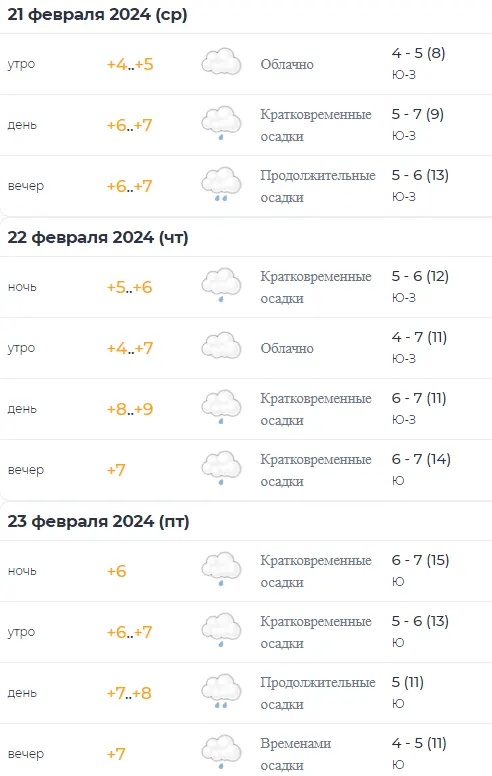Click the cloud icon for 23 February evening
The image size is (492, 776).
pos(221,752)
